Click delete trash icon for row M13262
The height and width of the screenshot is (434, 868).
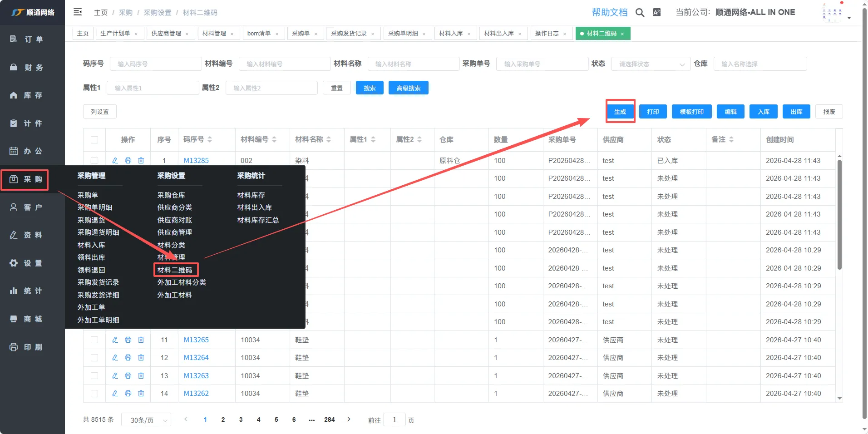[141, 394]
